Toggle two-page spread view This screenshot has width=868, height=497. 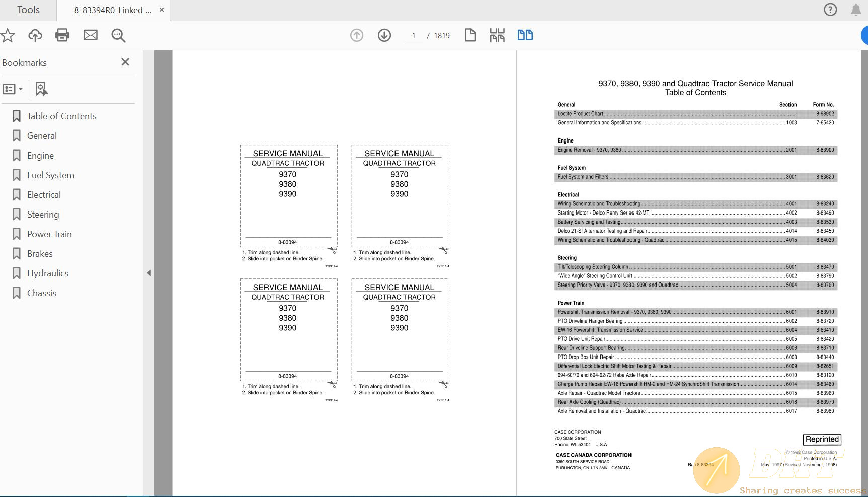click(x=525, y=35)
